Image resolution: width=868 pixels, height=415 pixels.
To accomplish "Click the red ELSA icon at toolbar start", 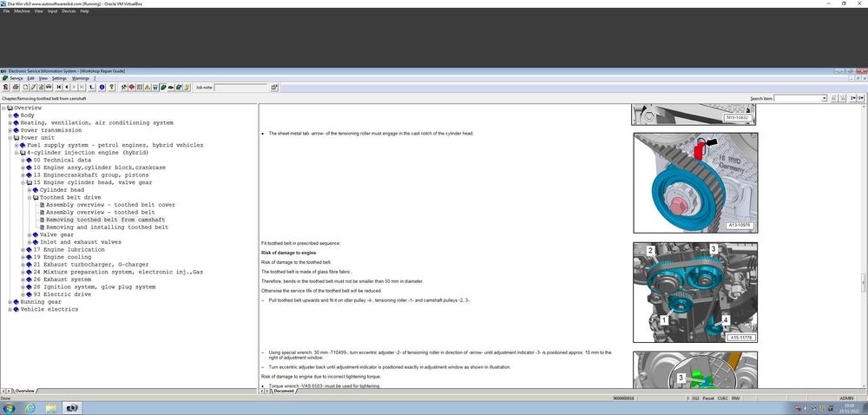I will (x=5, y=87).
